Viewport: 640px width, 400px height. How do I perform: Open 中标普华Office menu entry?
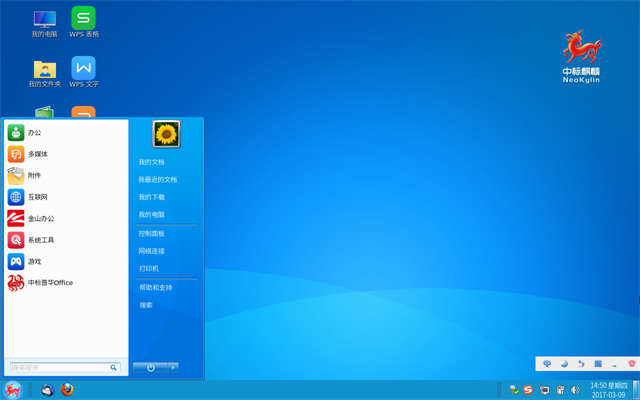click(x=50, y=283)
